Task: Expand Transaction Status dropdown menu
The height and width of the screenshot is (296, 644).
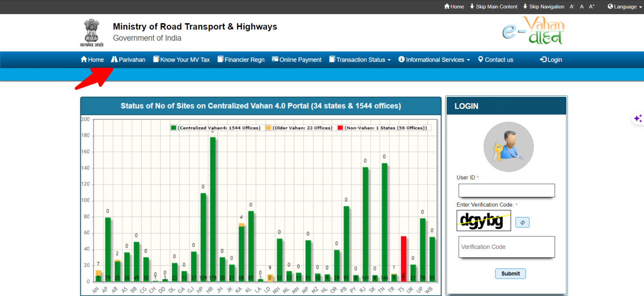Action: (360, 60)
